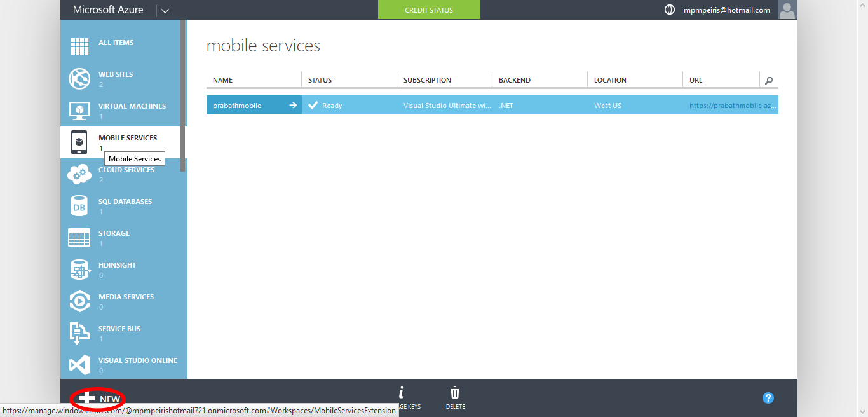Image resolution: width=868 pixels, height=417 pixels.
Task: Click the Storage grid icon
Action: pyautogui.click(x=79, y=238)
